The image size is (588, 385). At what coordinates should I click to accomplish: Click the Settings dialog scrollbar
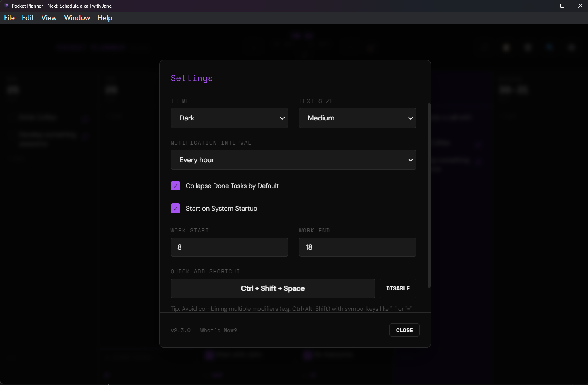(429, 195)
